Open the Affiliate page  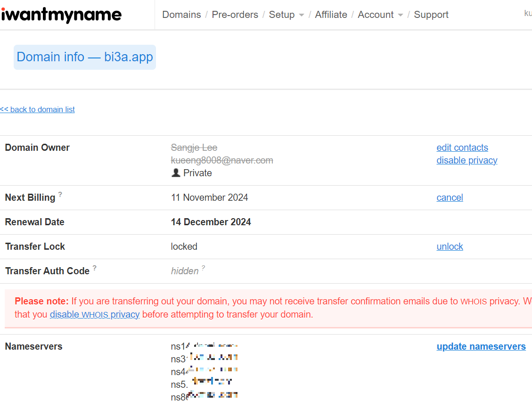tap(331, 15)
